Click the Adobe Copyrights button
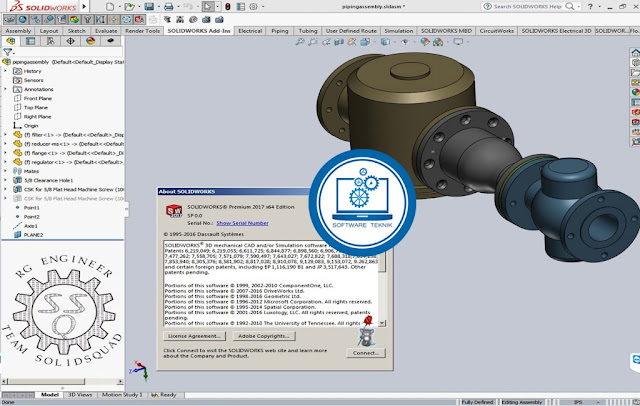The height and width of the screenshot is (406, 640). 264,336
